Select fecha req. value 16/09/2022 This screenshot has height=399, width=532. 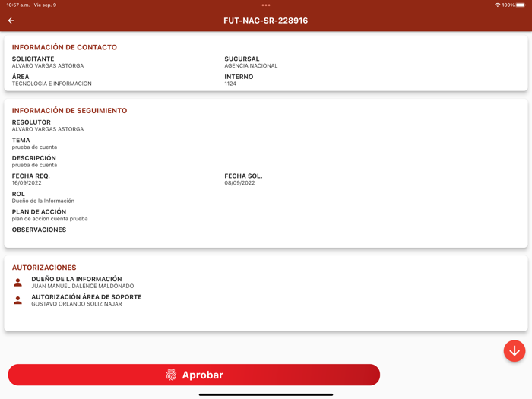pos(27,183)
